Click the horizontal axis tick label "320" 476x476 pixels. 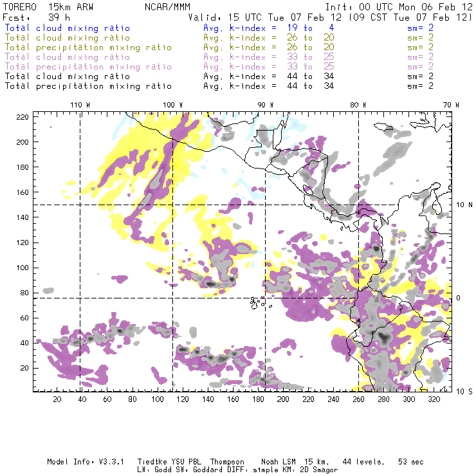tap(434, 399)
